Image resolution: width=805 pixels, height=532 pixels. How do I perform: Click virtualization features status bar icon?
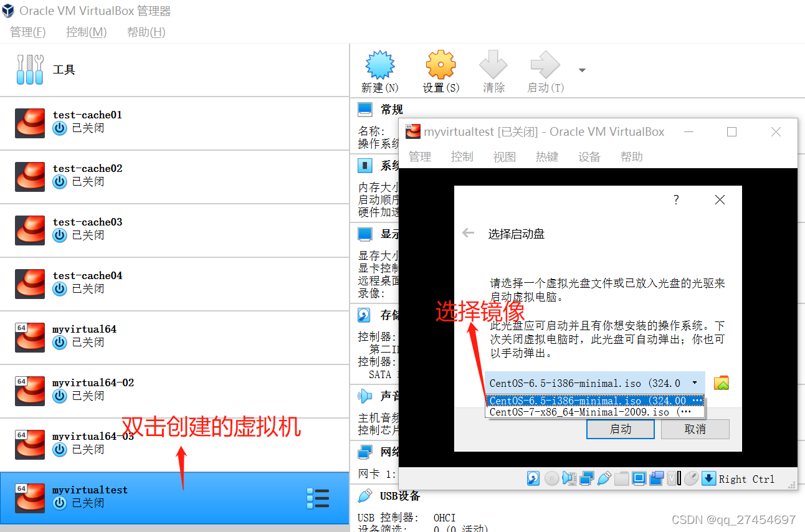click(674, 478)
